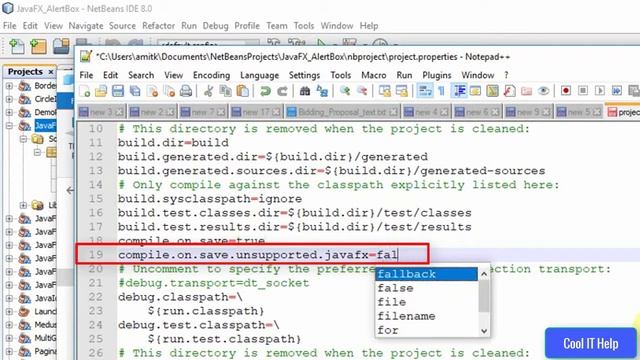
Task: Open Notepad++ File menu
Action: point(86,75)
